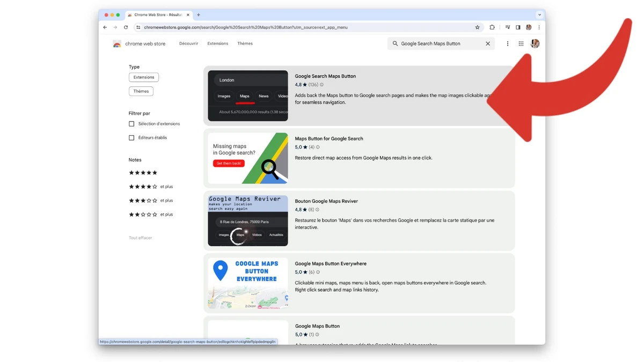
Task: Show rating info for Google Maps Button Everywhere
Action: coord(318,272)
